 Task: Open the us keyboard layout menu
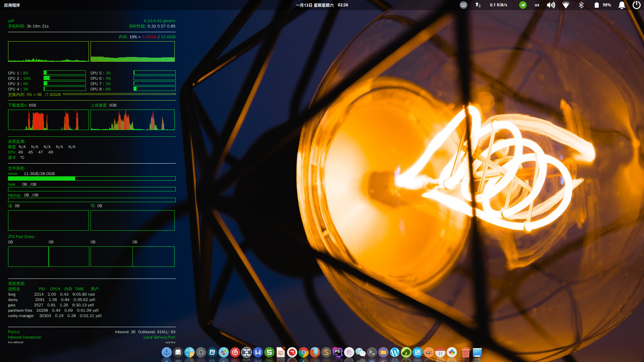537,5
